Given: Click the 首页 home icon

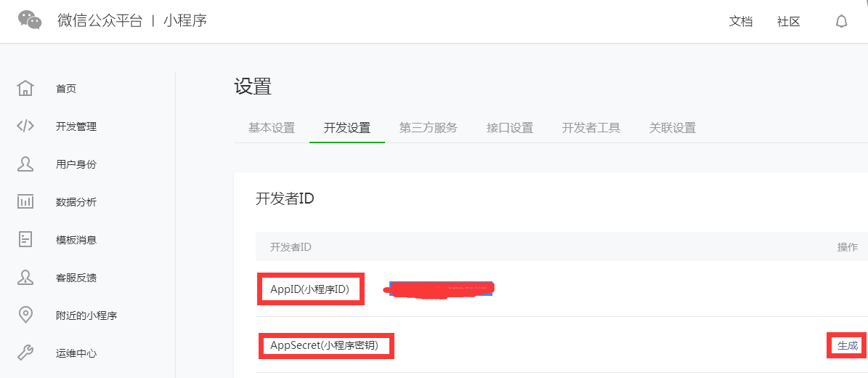Looking at the screenshot, I should pos(25,89).
